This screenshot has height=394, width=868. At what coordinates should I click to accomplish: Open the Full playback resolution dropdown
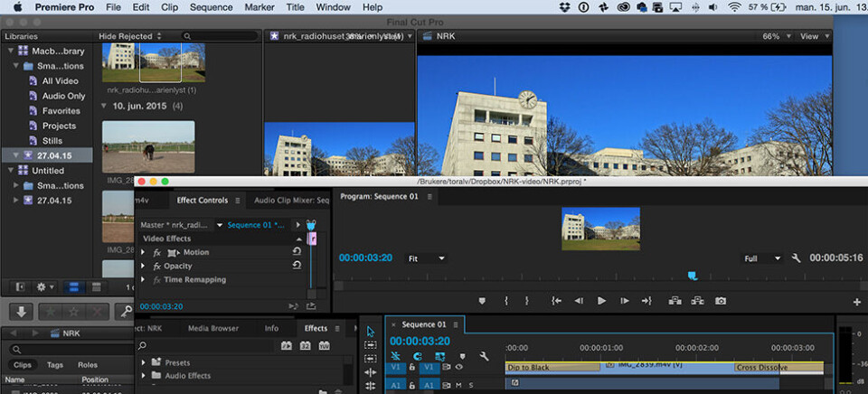click(x=762, y=258)
